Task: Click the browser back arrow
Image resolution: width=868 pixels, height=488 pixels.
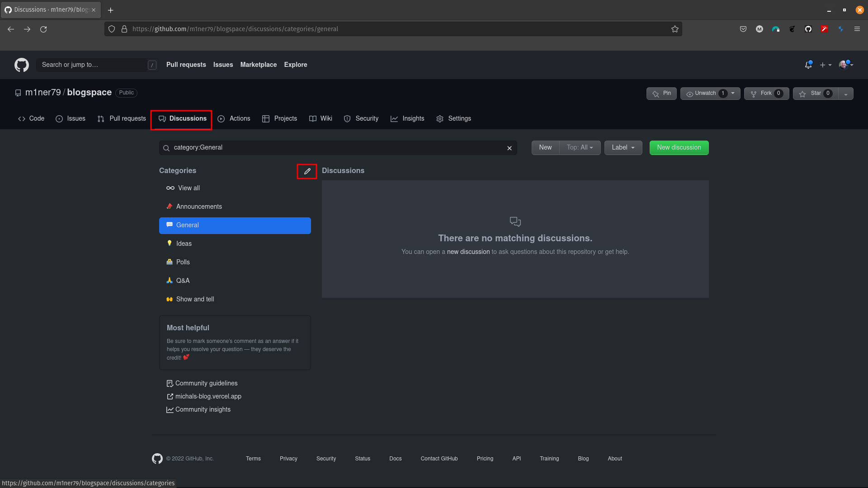Action: (x=11, y=29)
